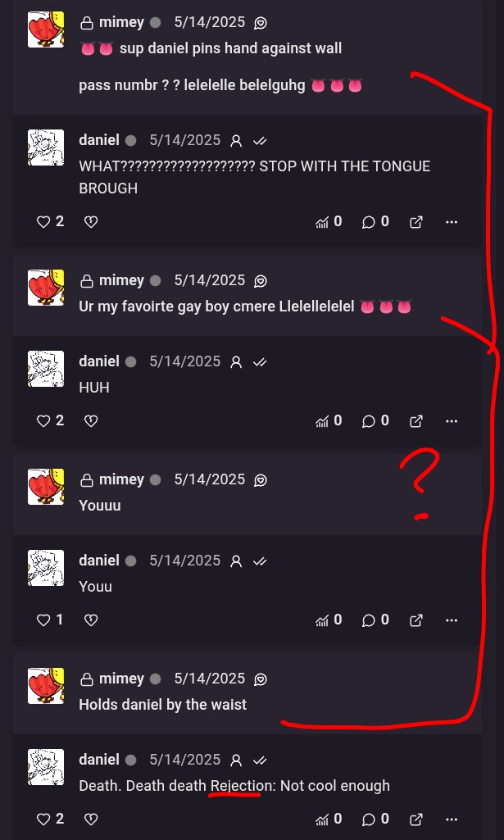504x840 pixels.
Task: Open share link icon on "Youu" reply
Action: pyautogui.click(x=416, y=620)
